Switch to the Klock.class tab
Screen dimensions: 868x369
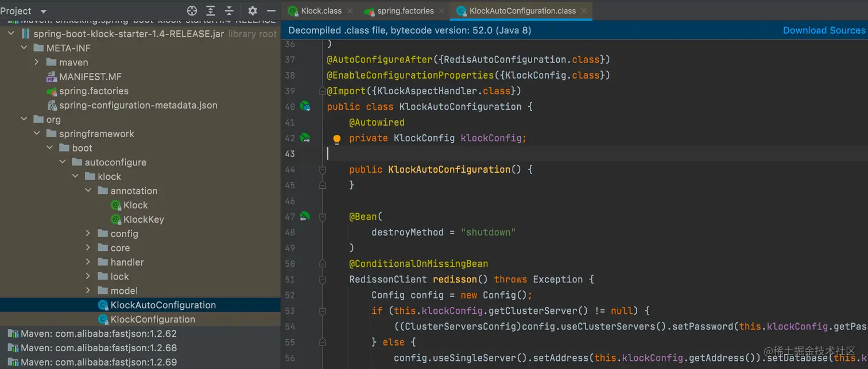[321, 11]
